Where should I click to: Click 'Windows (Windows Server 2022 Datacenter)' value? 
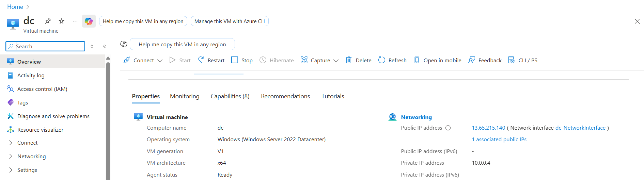pos(271,140)
